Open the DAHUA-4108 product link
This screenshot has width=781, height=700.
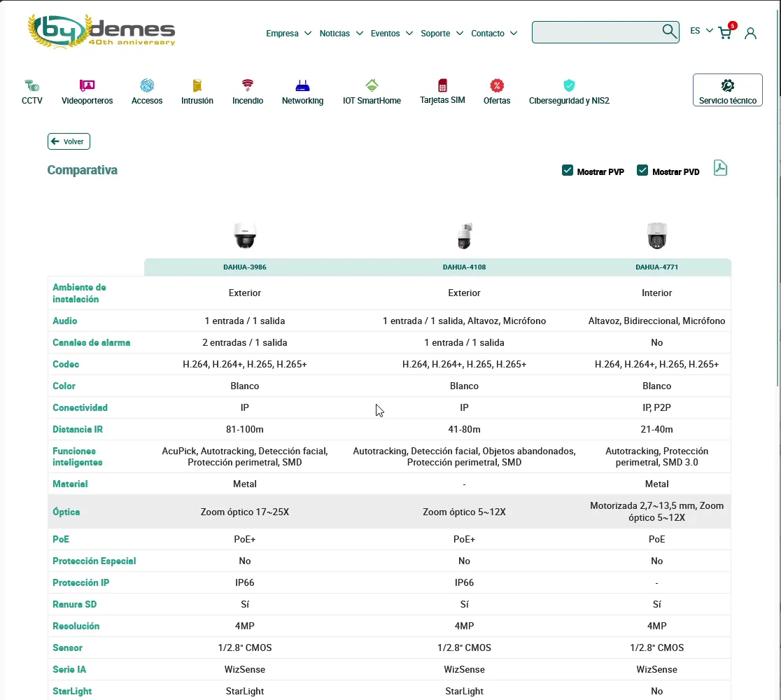pyautogui.click(x=464, y=267)
